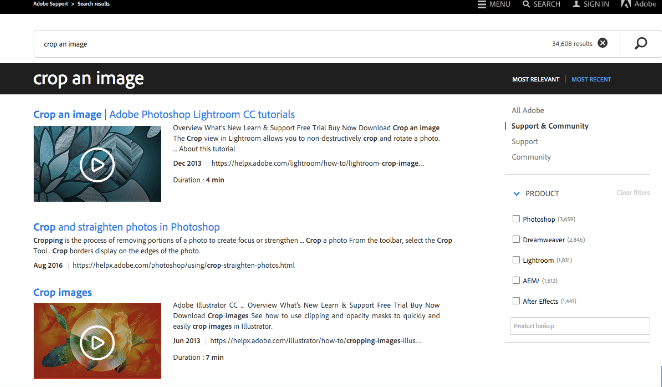Screen dimensions: 662x387
Task: Select the After Effects filter checkbox
Action: tap(516, 301)
